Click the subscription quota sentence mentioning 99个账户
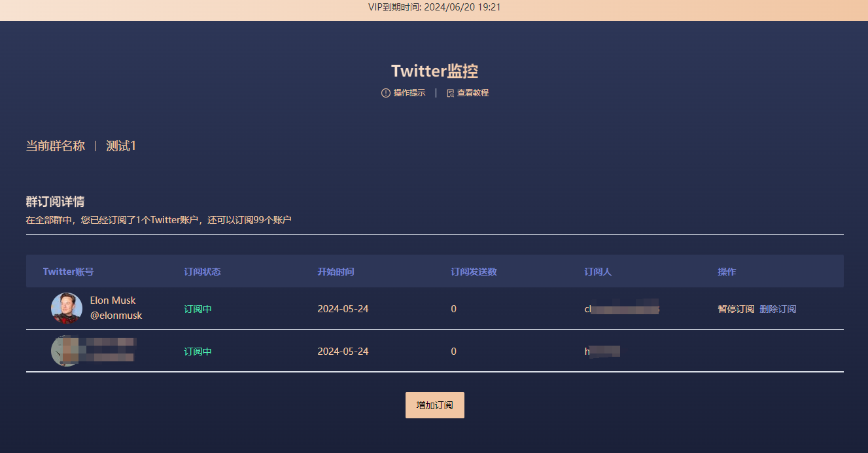Viewport: 868px width, 453px height. (159, 220)
